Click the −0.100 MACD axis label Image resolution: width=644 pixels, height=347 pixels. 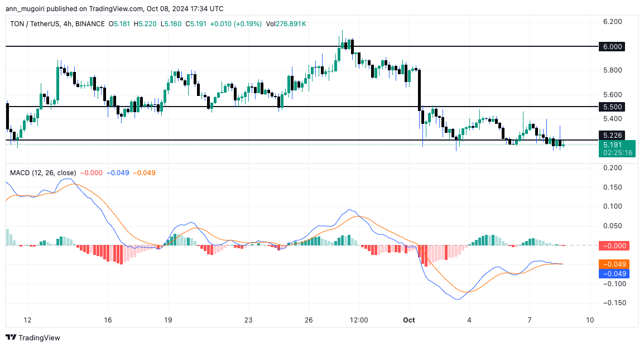[x=613, y=284]
